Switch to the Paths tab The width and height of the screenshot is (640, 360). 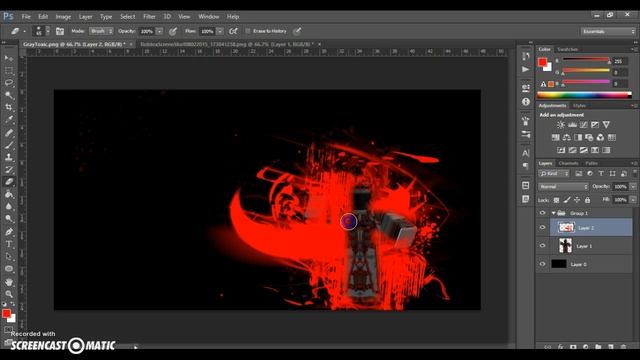[x=591, y=163]
